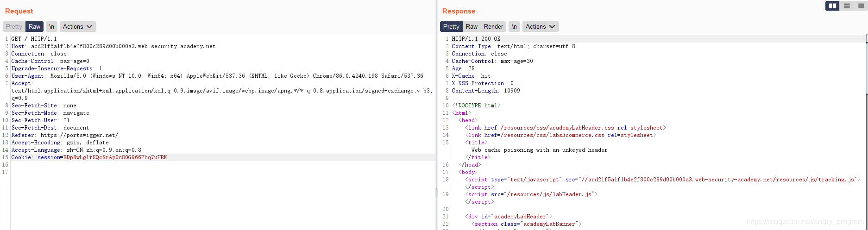The width and height of the screenshot is (868, 230).
Task: Click 'Sec-Fetch-Mode: navigate' header
Action: 50,113
